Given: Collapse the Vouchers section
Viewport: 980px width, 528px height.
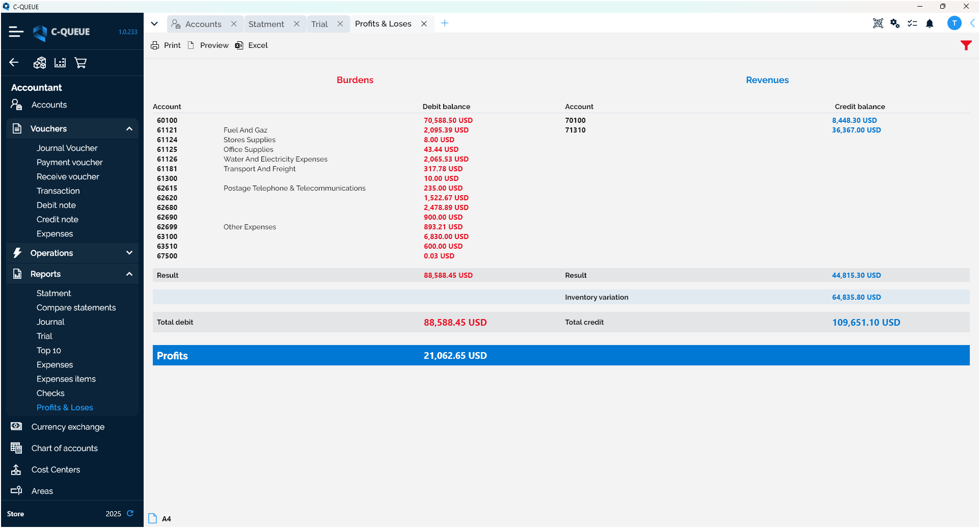Looking at the screenshot, I should click(129, 129).
